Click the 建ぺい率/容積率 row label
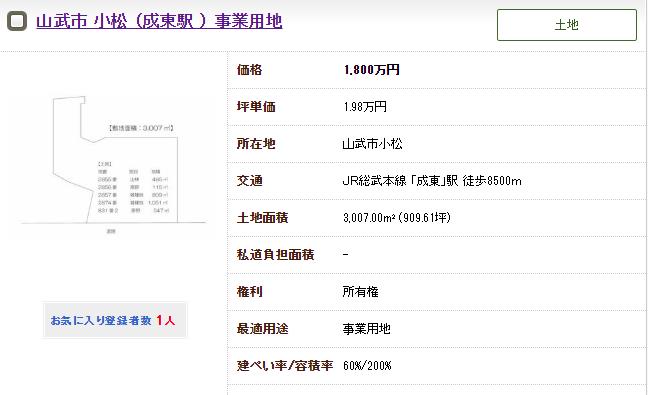The width and height of the screenshot is (648, 395). [x=285, y=366]
